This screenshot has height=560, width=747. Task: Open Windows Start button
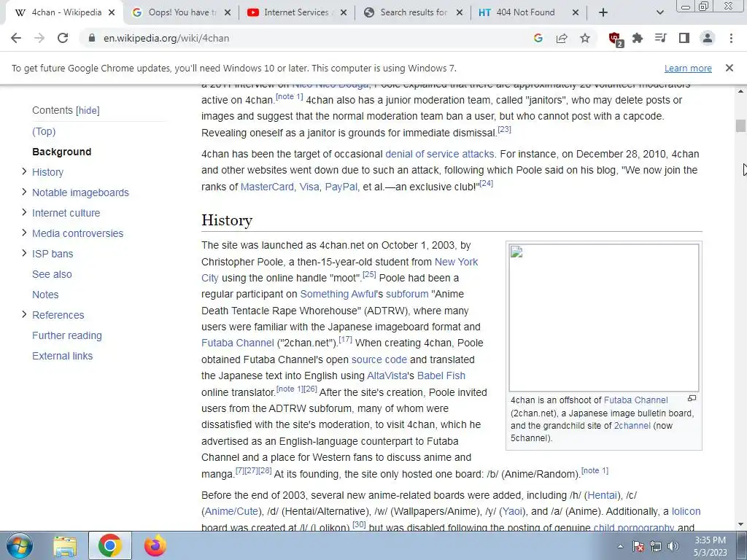20,545
